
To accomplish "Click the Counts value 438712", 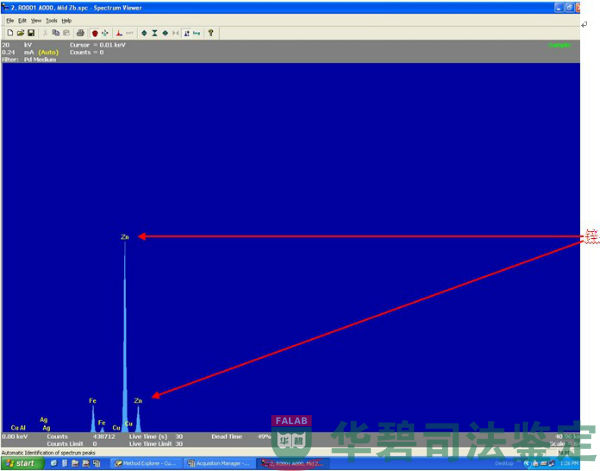I will (104, 437).
